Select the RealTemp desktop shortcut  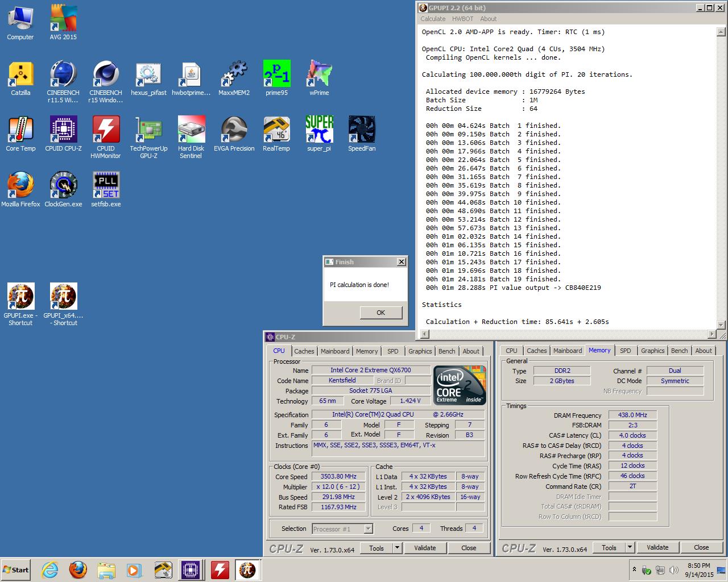(x=276, y=134)
